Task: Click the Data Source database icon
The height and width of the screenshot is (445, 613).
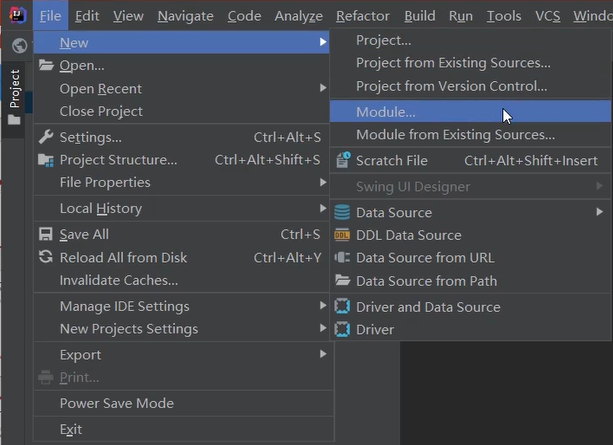Action: point(342,212)
